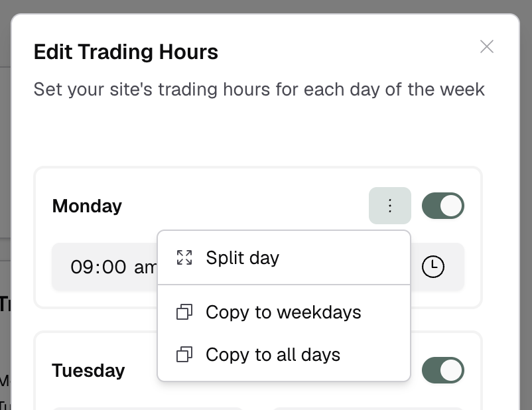Click the clock icon next to Monday's hours
The height and width of the screenshot is (410, 532).
point(432,267)
